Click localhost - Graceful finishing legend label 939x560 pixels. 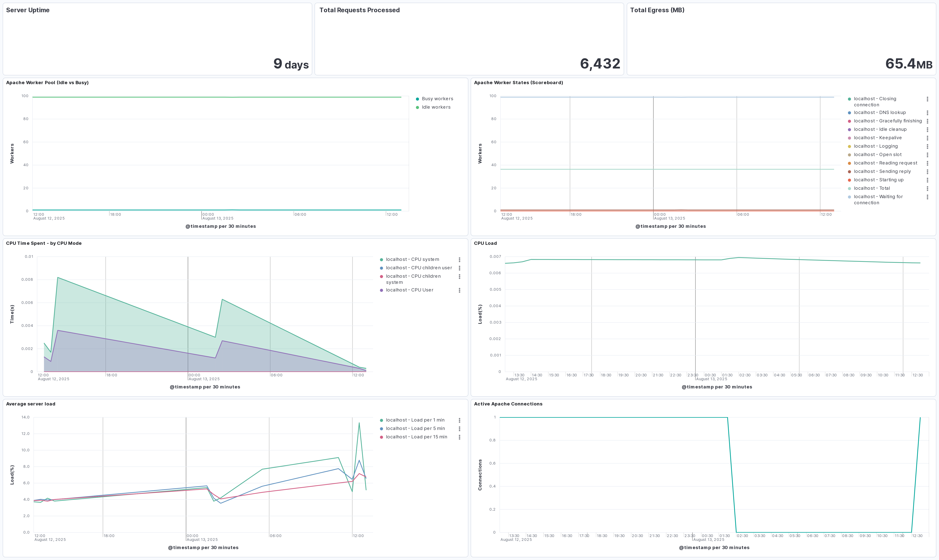(888, 121)
